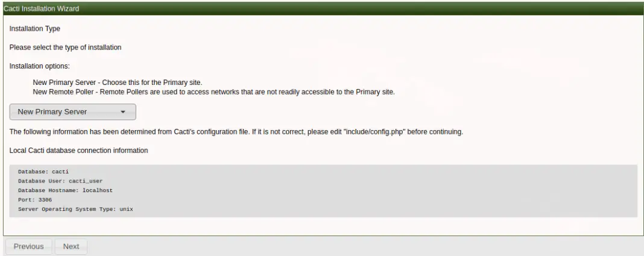Click the 'Database User: cacti_user' line

60,181
